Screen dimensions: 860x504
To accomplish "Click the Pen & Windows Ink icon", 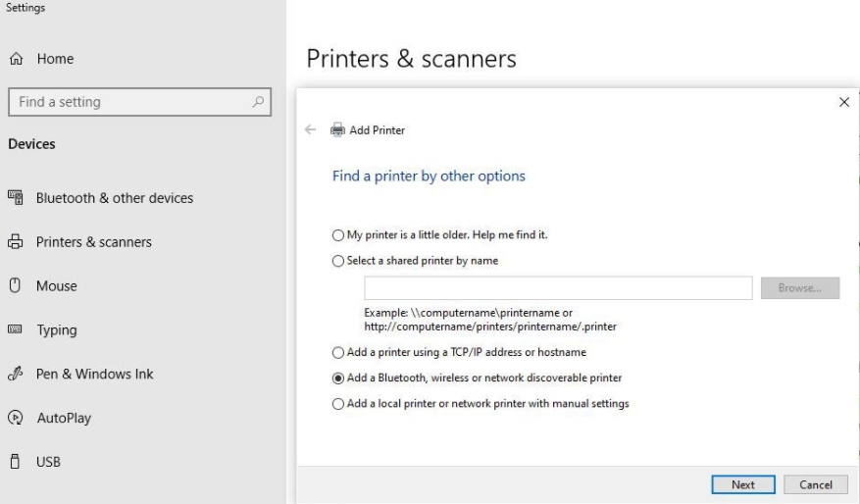I will pyautogui.click(x=16, y=374).
